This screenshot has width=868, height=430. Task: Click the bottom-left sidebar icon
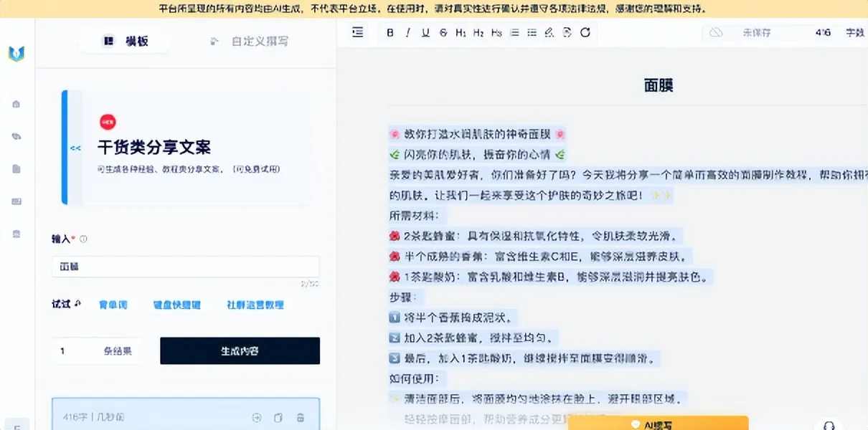16,426
